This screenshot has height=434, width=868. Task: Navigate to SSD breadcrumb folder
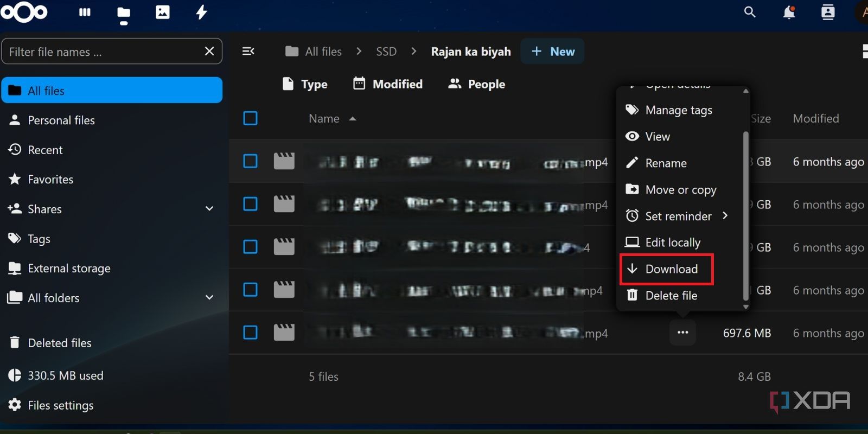point(386,52)
